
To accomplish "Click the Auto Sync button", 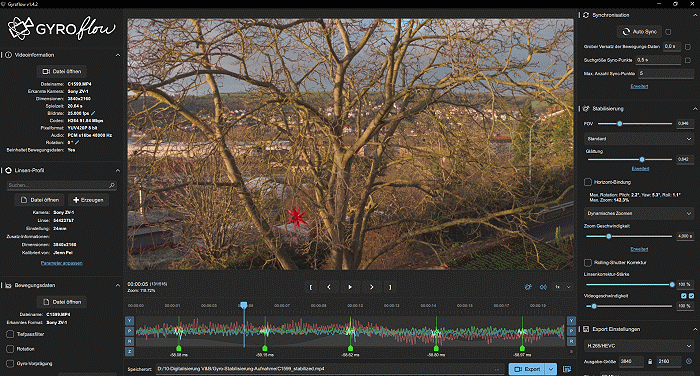I will coord(640,32).
